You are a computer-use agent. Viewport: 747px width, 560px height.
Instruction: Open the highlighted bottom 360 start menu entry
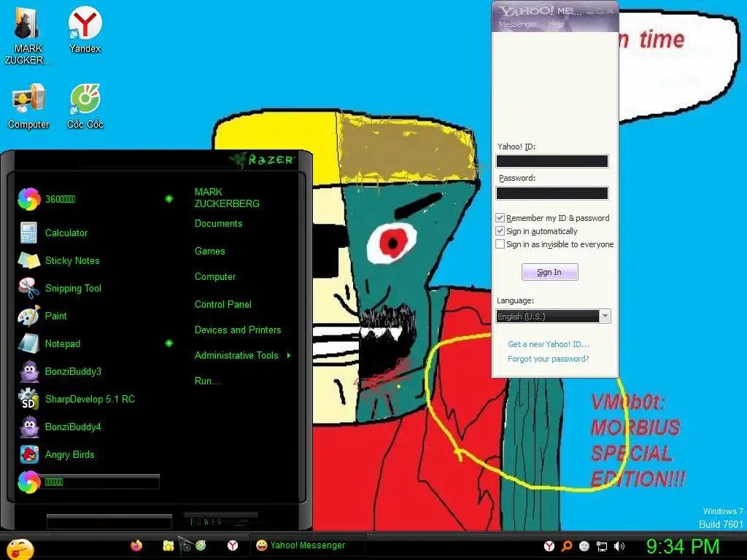(88, 482)
